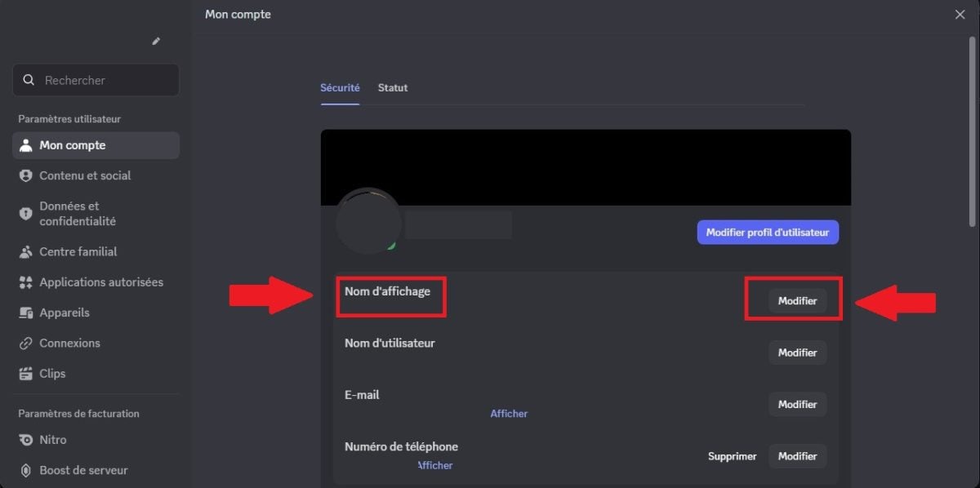Stay on the Sécurité tab
This screenshot has width=980, height=488.
tap(340, 87)
